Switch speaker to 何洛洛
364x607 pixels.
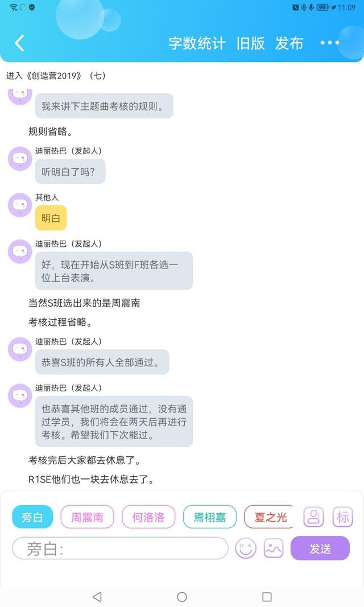click(148, 517)
